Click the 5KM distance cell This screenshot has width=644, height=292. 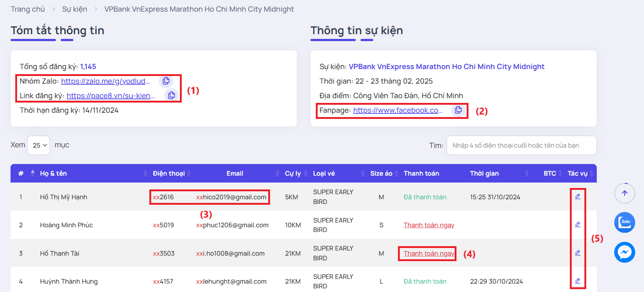[291, 197]
